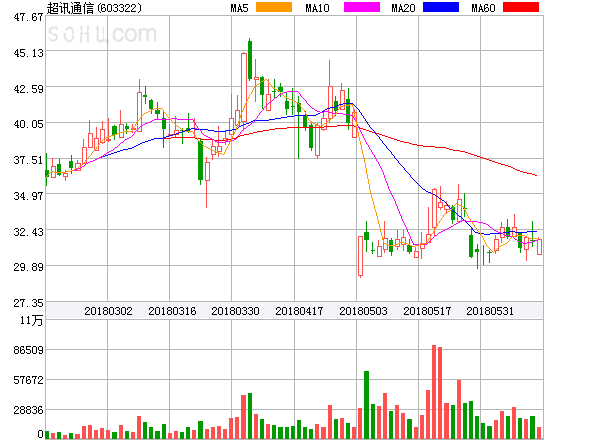Image resolution: width=600 pixels, height=440 pixels.
Task: Click the 57672 volume axis label
Action: [x=28, y=380]
